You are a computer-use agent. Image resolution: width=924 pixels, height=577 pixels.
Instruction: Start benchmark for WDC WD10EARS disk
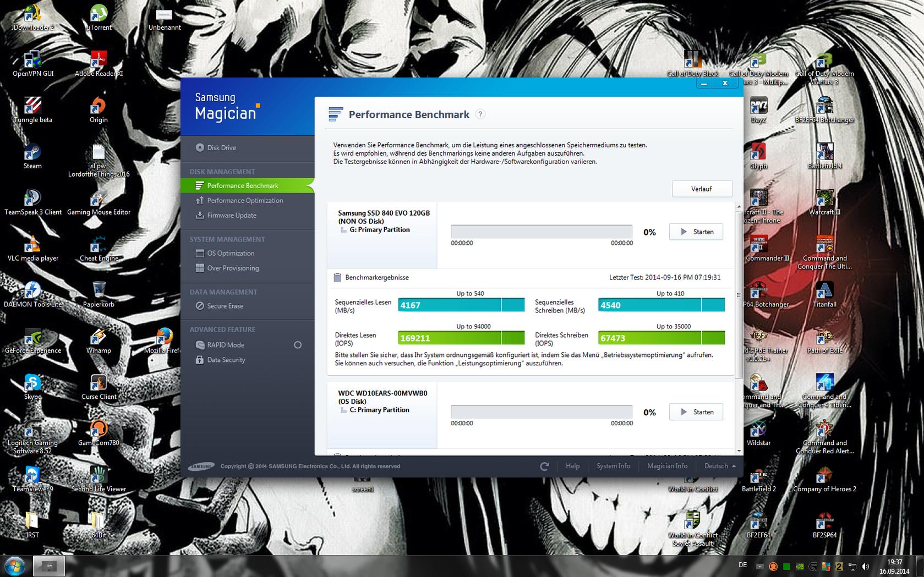(696, 412)
